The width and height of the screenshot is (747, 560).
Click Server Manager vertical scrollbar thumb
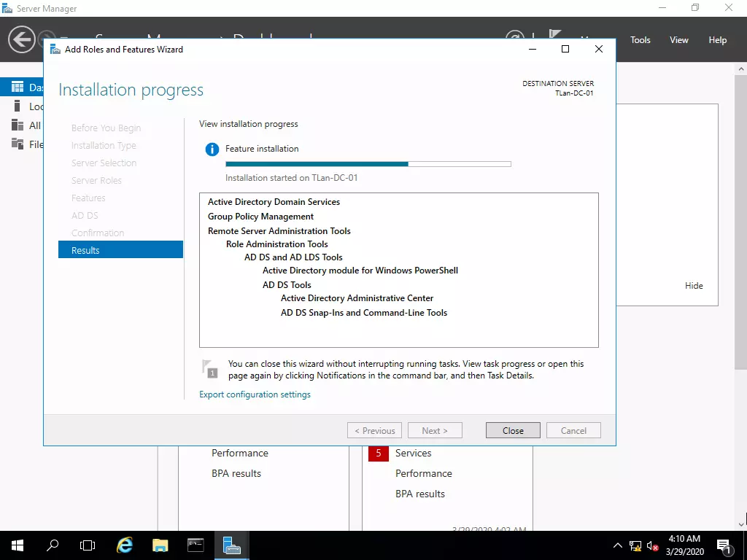741,222
